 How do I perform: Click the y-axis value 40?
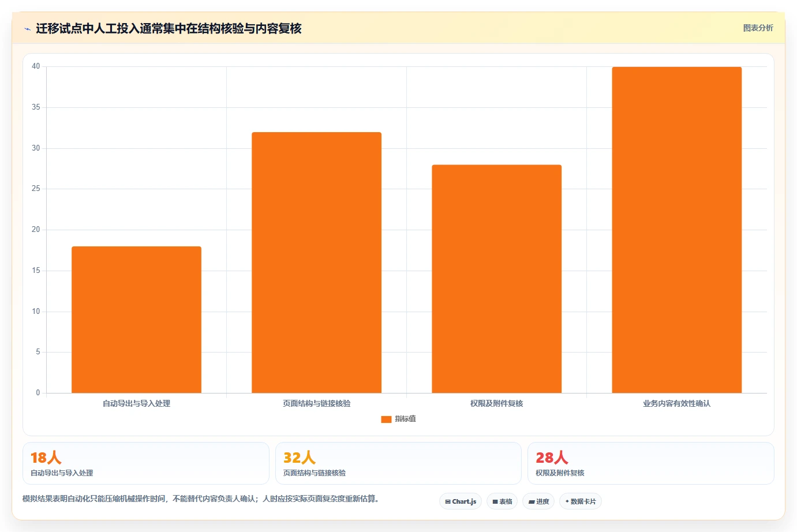coord(36,66)
